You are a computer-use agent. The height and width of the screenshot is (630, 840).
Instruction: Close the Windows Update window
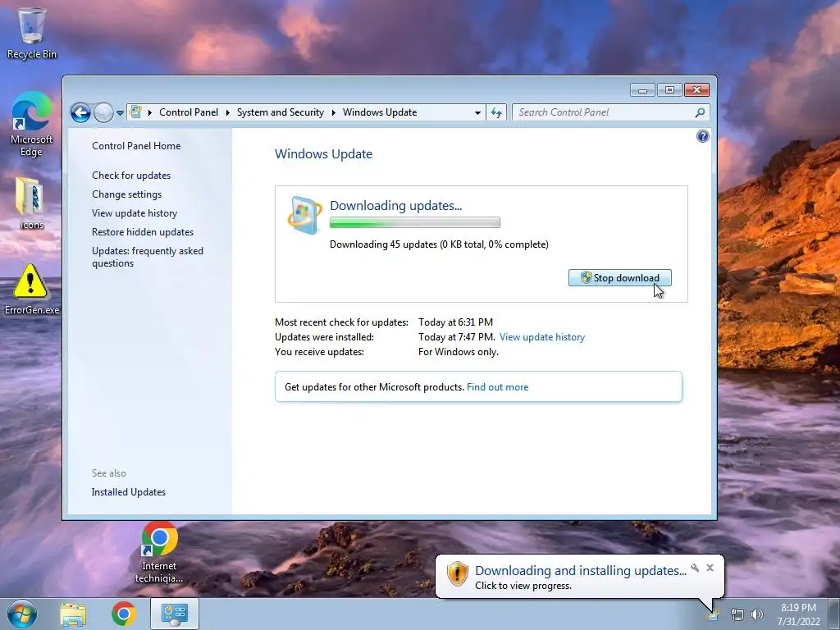tap(696, 89)
